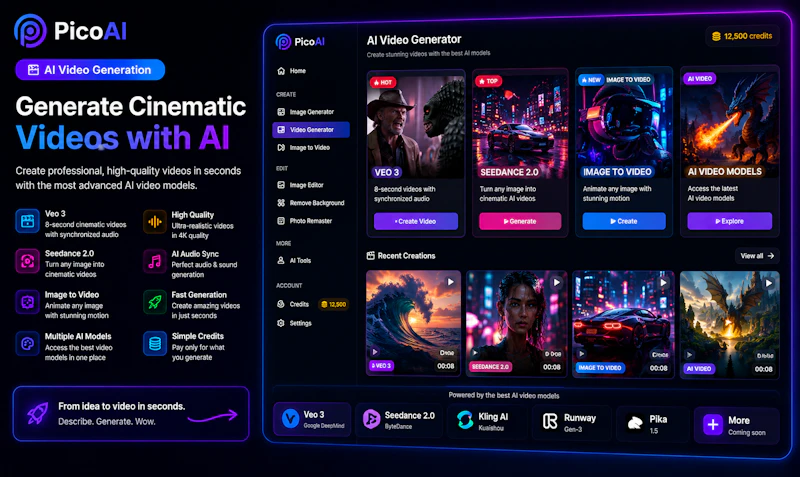Viewport: 800px width, 477px height.
Task: Open Home in the sidebar
Action: (291, 71)
